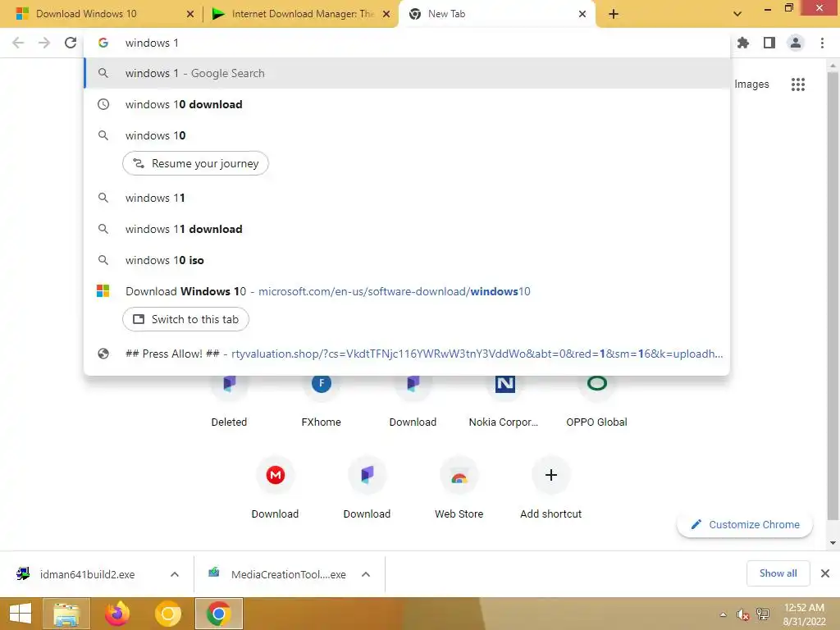Expand options for idman641build2.exe download
This screenshot has width=840, height=630.
(x=174, y=574)
